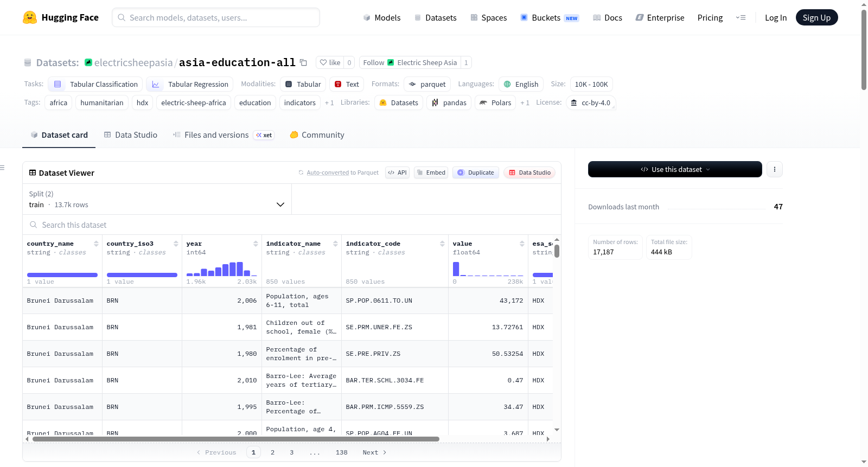Open the Dataset card tab
This screenshot has width=868, height=467.
(x=59, y=135)
